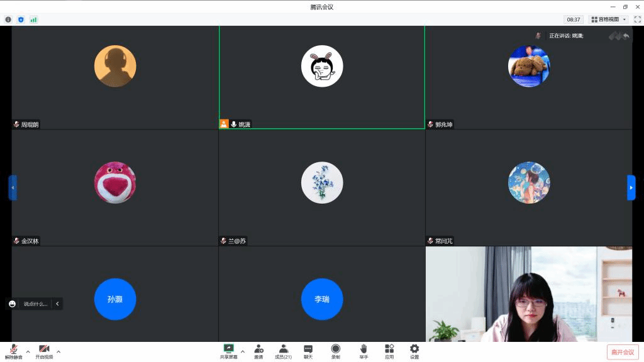Viewport: 644px width, 362px height.
Task: Open the 宫格视图 layout dropdown
Action: coord(609,19)
